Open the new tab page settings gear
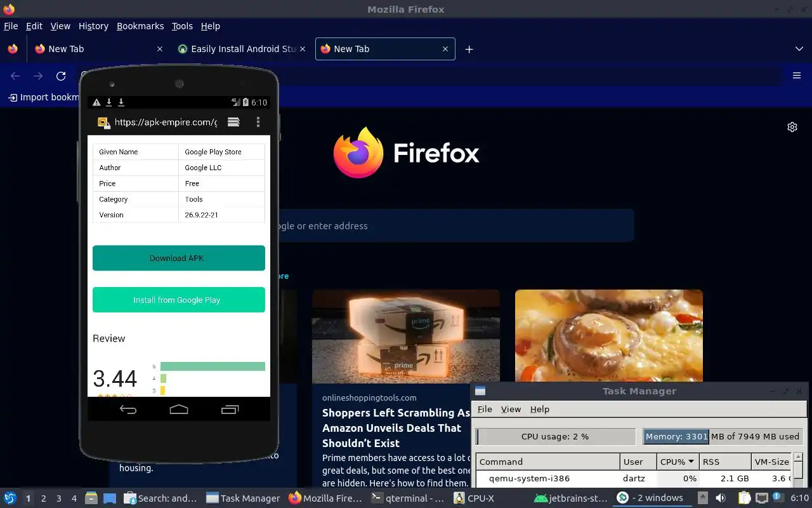 [x=792, y=127]
